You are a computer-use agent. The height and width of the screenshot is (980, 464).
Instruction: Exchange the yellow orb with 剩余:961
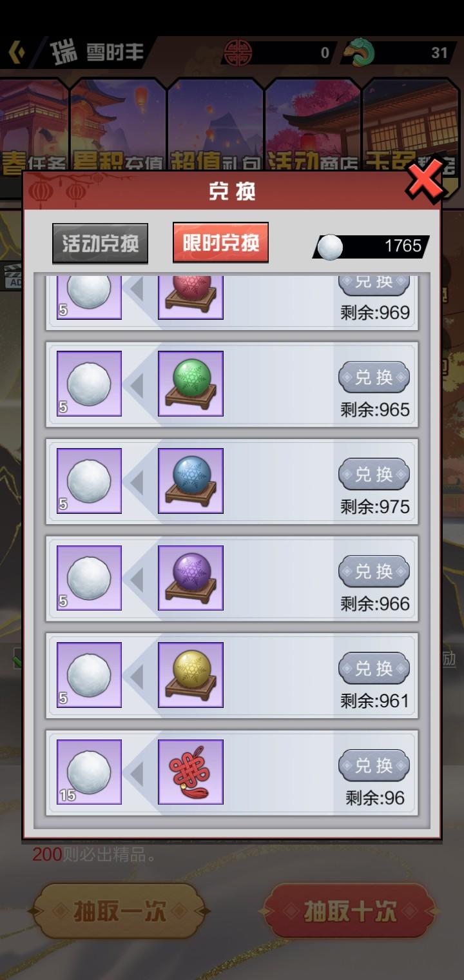[374, 669]
